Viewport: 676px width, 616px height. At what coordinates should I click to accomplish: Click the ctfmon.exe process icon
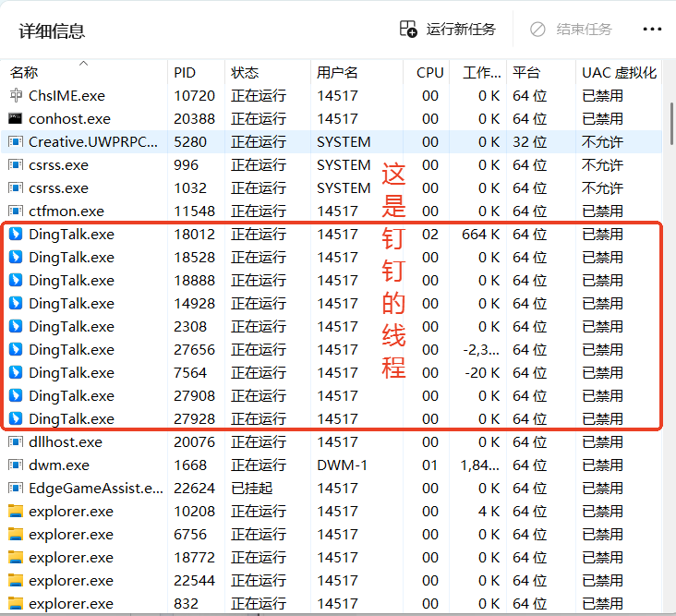(x=16, y=211)
